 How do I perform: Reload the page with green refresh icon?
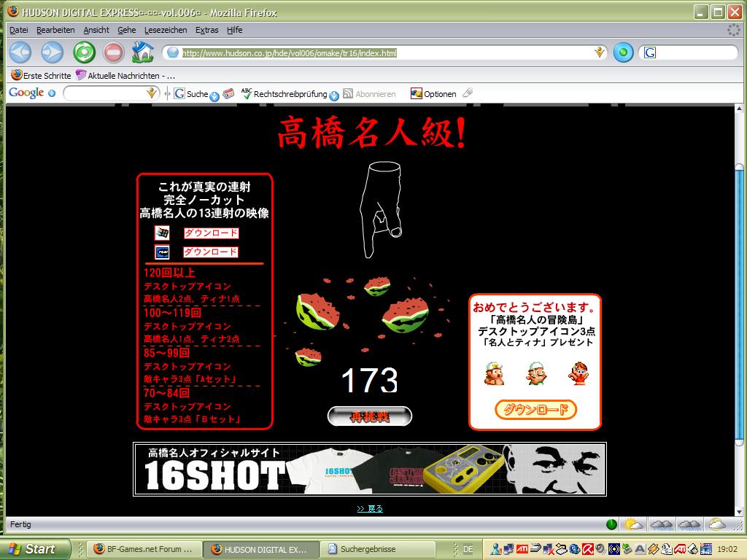click(85, 52)
